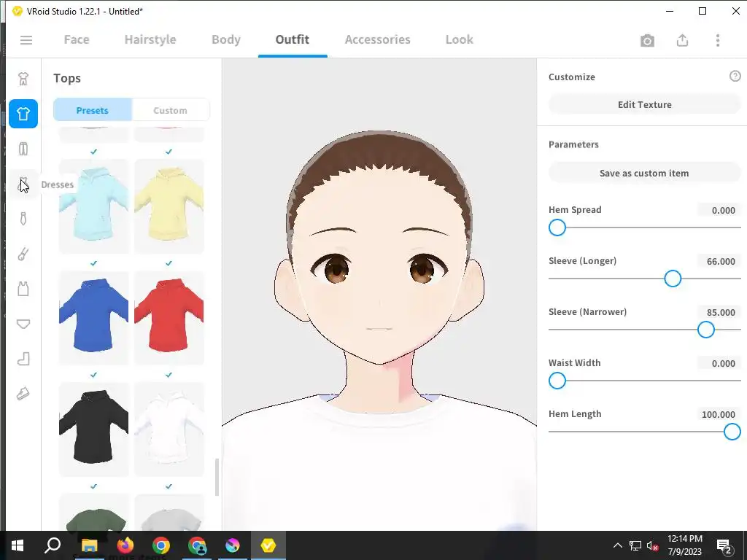Screen dimensions: 747x560
Task: Choose the black hoodie preset
Action: (94, 429)
